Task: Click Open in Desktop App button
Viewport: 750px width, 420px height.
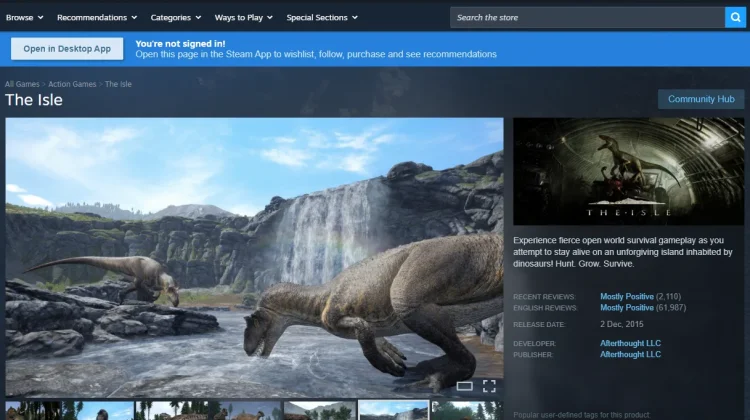Action: pyautogui.click(x=67, y=49)
